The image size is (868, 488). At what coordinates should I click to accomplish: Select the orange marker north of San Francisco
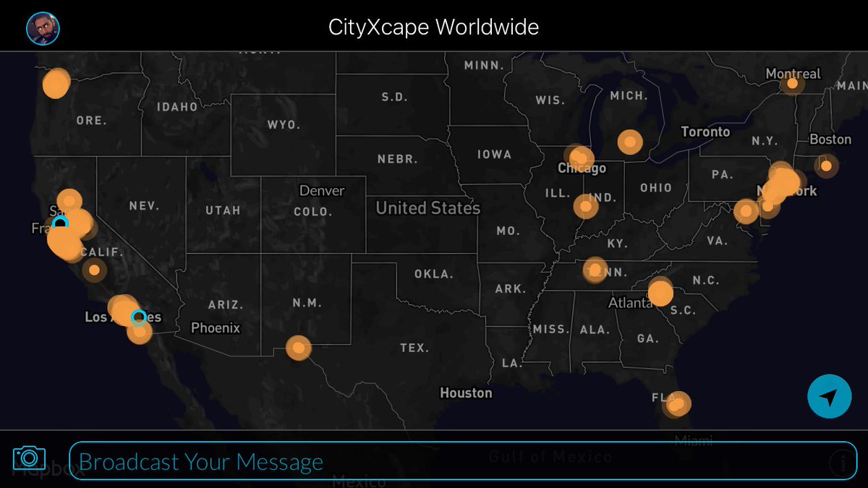[69, 202]
